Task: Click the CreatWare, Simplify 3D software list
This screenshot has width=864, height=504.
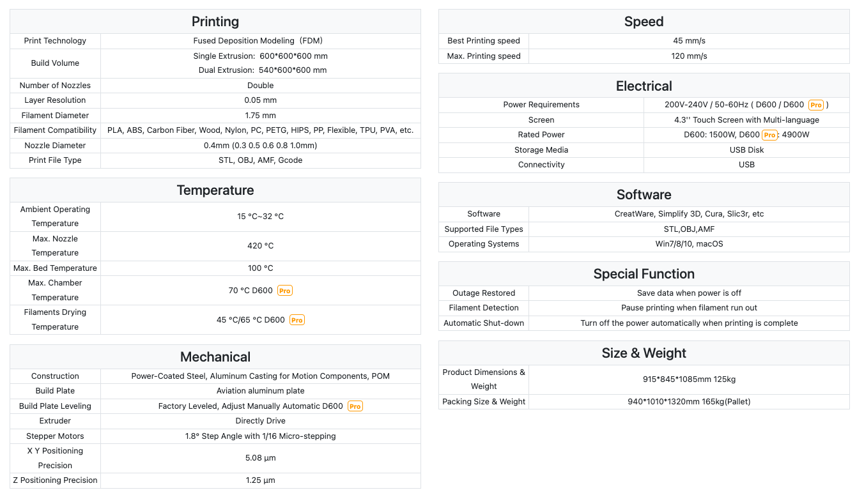Action: click(x=690, y=214)
